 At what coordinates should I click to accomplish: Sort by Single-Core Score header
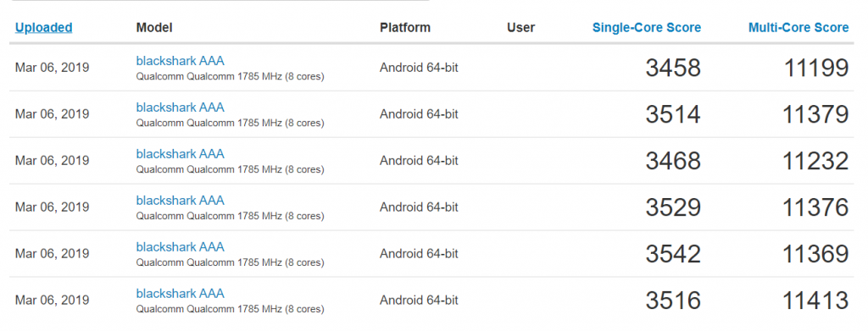(647, 28)
